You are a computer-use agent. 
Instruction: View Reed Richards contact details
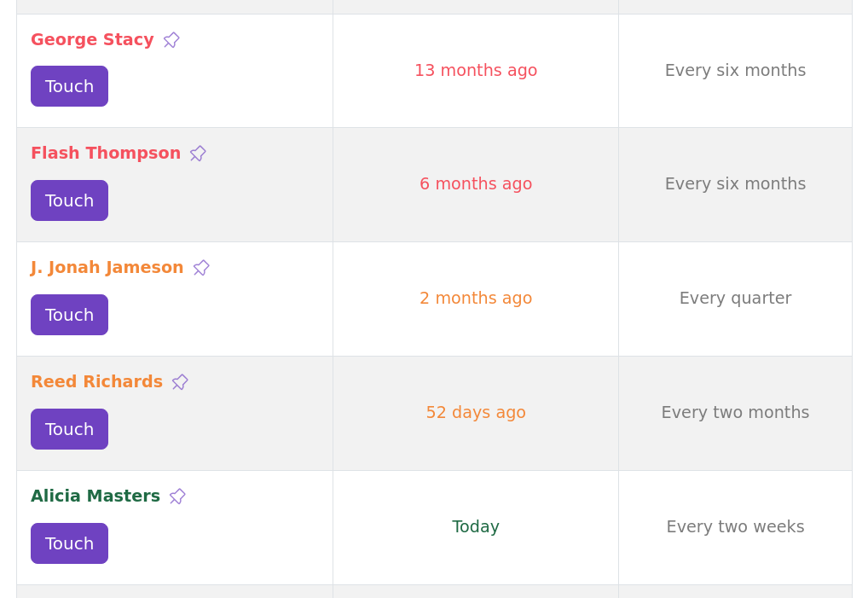[96, 382]
